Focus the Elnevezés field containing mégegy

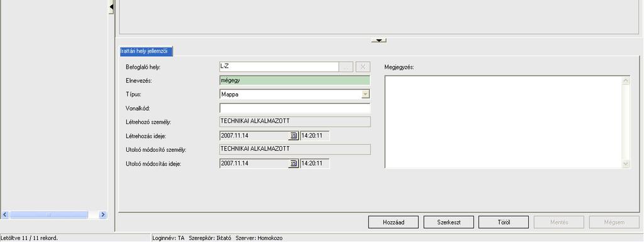tap(295, 81)
